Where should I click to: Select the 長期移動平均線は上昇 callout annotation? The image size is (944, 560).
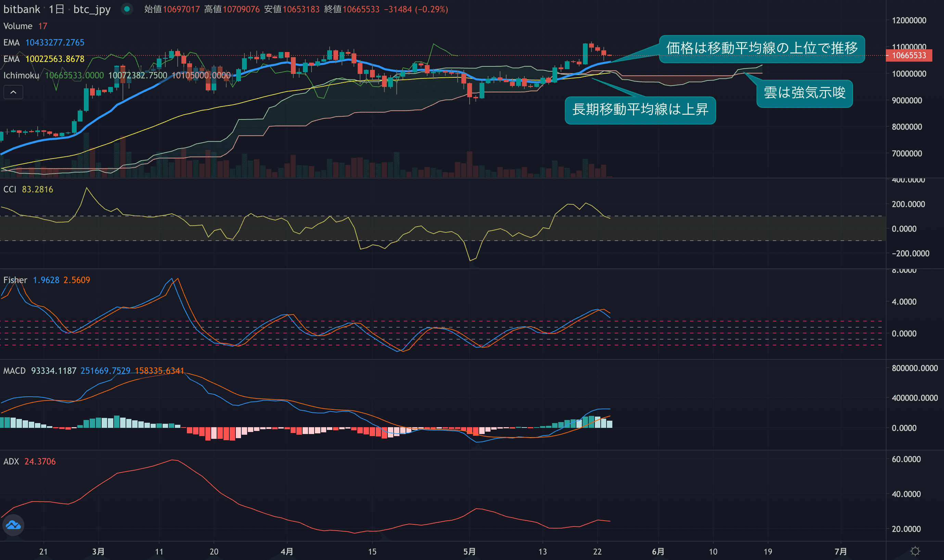point(640,110)
